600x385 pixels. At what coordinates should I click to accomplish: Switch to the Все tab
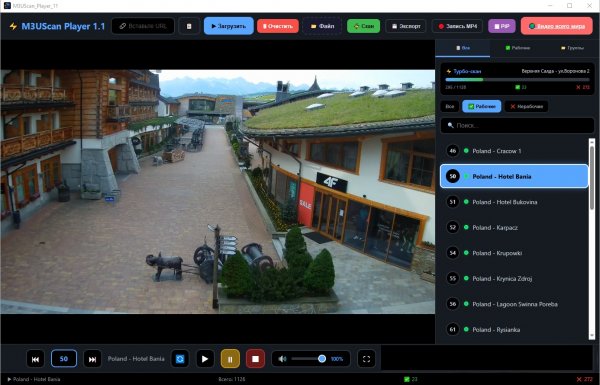click(463, 48)
